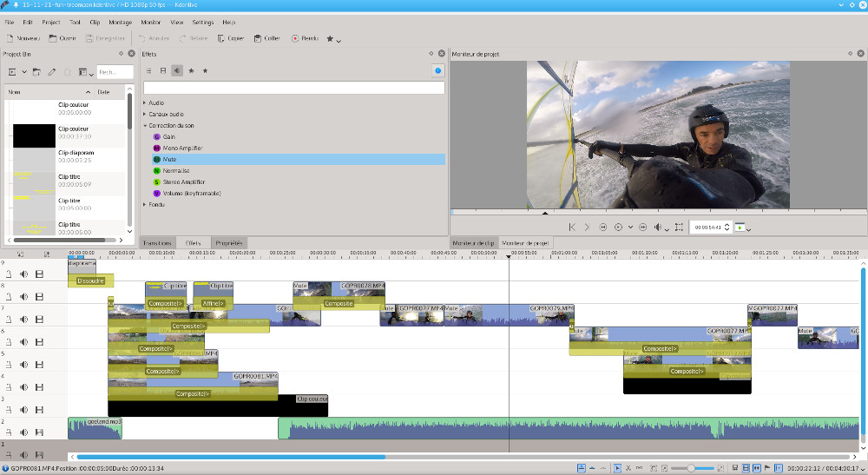This screenshot has width=868, height=475.
Task: Open a project with the Ouvrir button
Action: [62, 38]
